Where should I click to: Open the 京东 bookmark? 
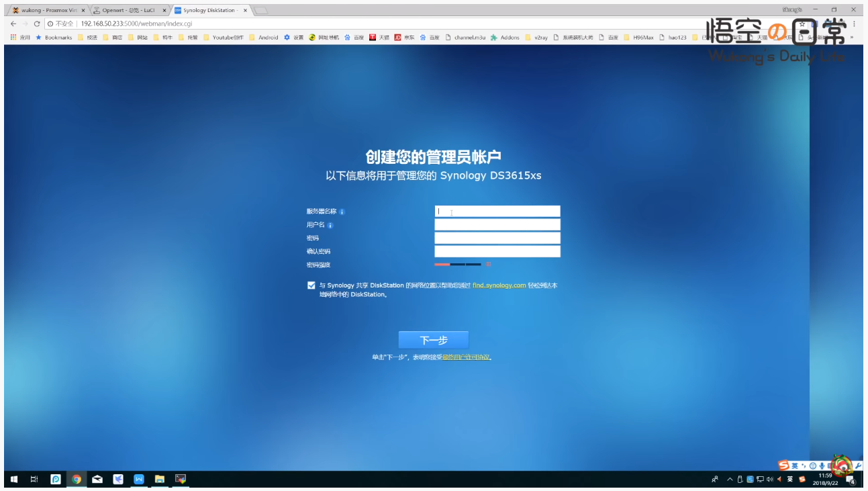404,38
